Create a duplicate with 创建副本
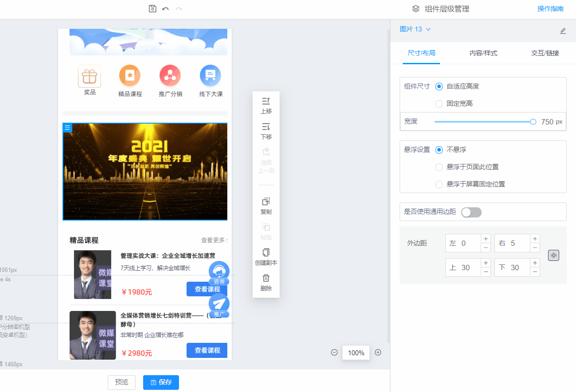The width and height of the screenshot is (576, 392). (x=266, y=257)
